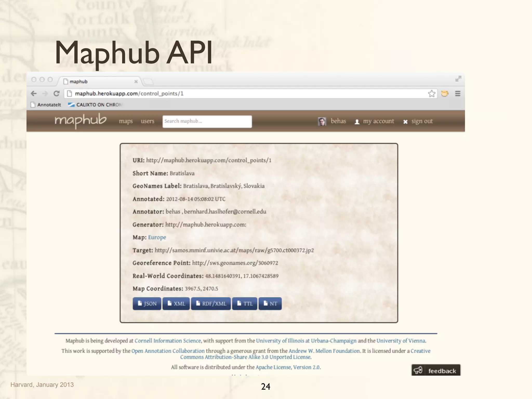Close the maphub browser tab
The image size is (532, 399).
(136, 82)
